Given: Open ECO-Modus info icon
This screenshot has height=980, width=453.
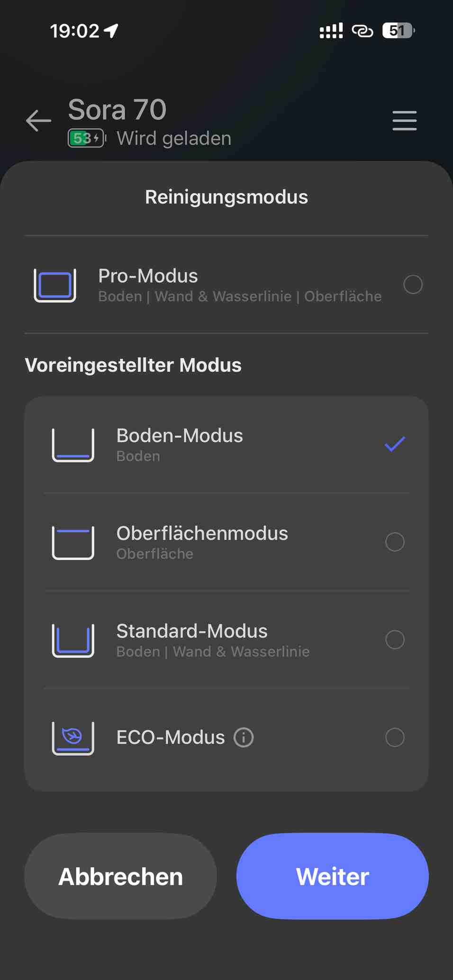Looking at the screenshot, I should pos(244,737).
